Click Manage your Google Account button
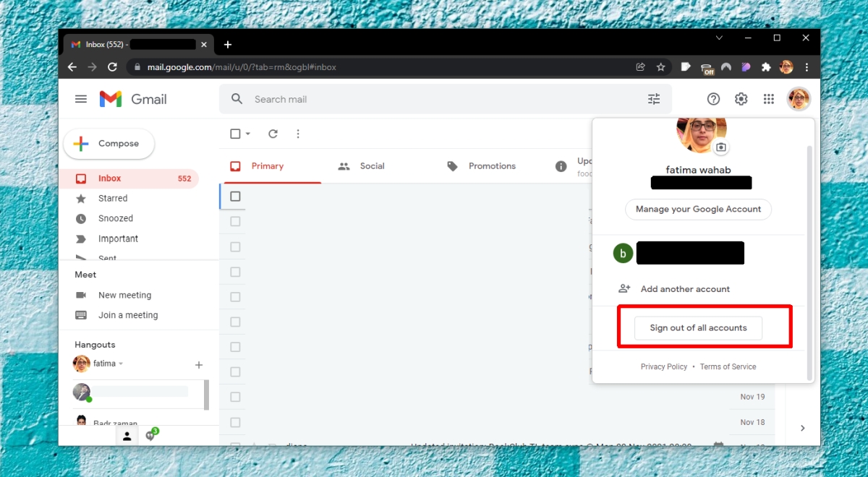 tap(698, 210)
